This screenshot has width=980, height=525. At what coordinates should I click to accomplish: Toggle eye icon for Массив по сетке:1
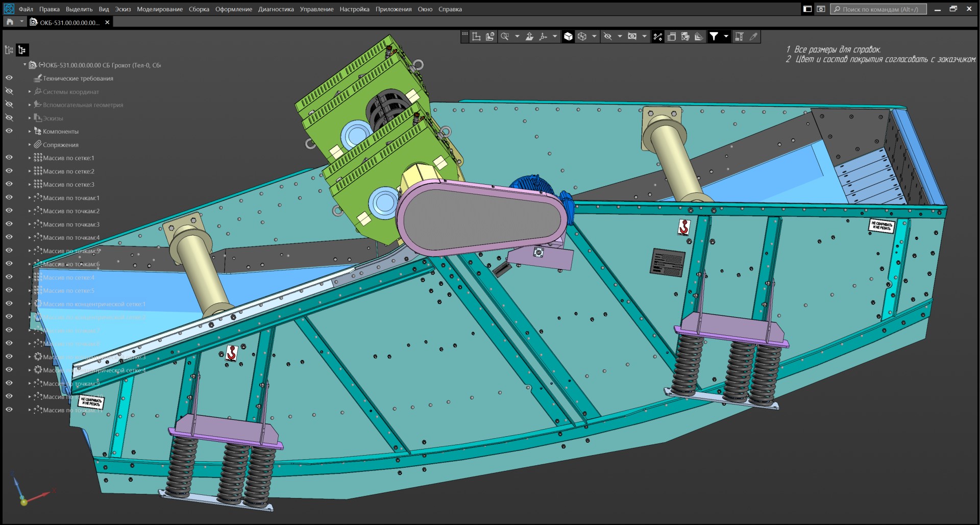(x=9, y=158)
